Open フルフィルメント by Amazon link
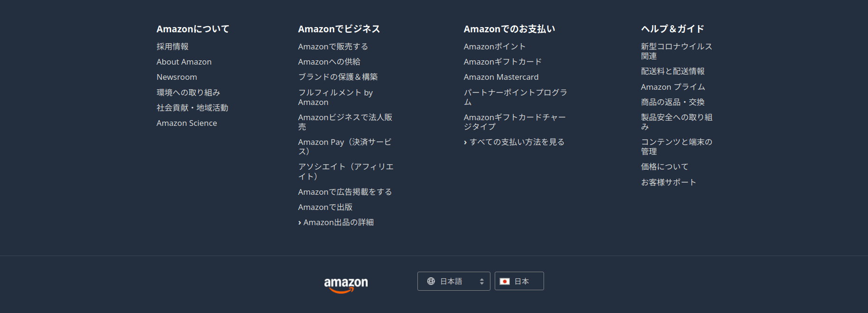Viewport: 868px width, 313px height. [335, 97]
